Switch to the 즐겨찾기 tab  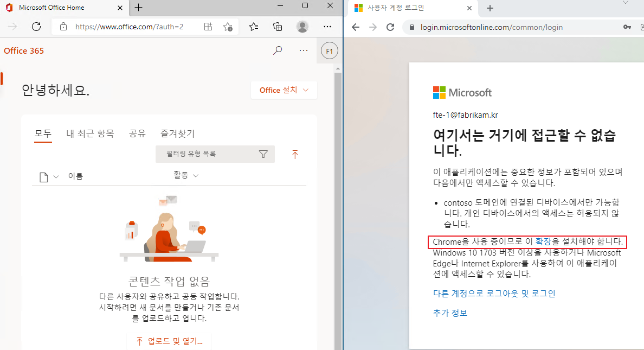177,133
